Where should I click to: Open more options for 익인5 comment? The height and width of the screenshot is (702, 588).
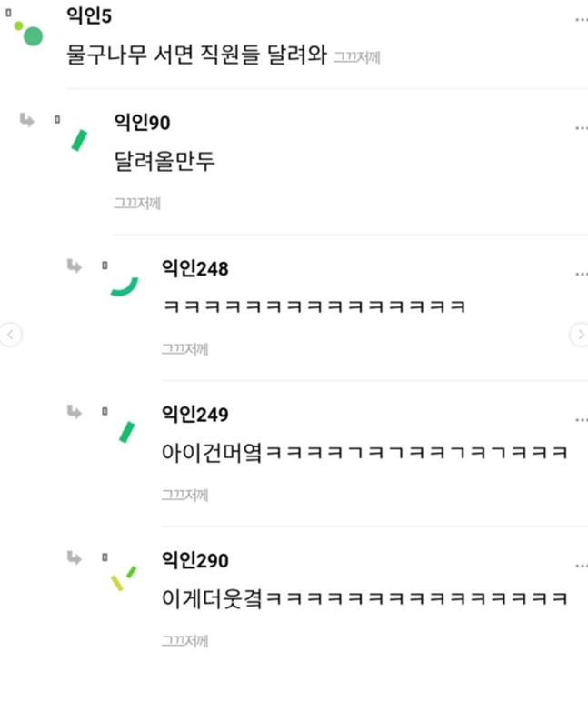pyautogui.click(x=582, y=20)
